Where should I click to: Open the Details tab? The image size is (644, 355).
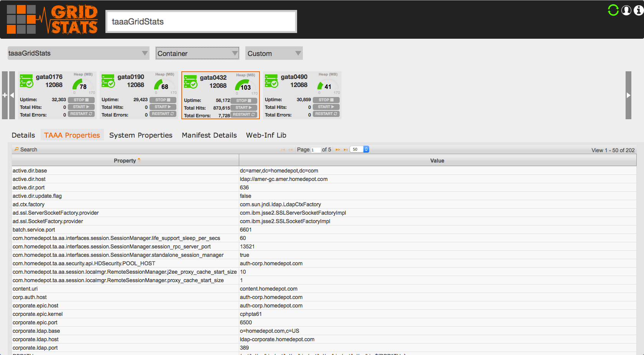[23, 135]
